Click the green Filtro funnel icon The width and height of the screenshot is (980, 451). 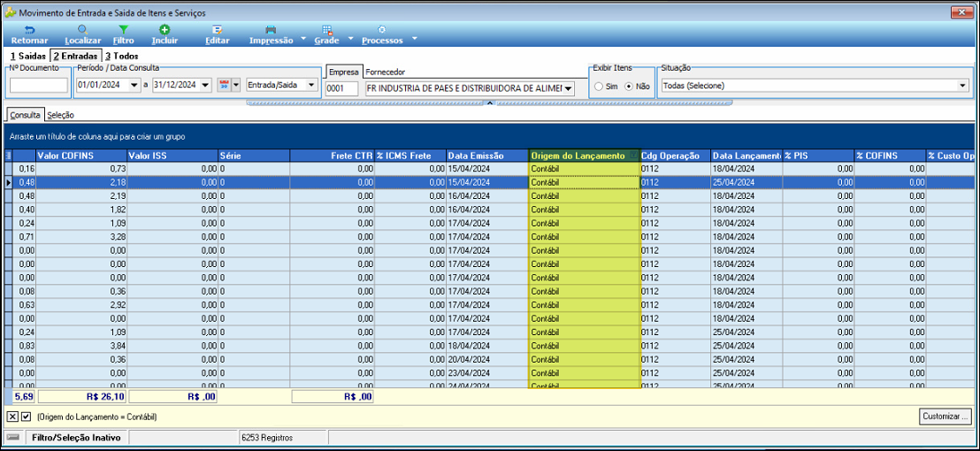124,29
